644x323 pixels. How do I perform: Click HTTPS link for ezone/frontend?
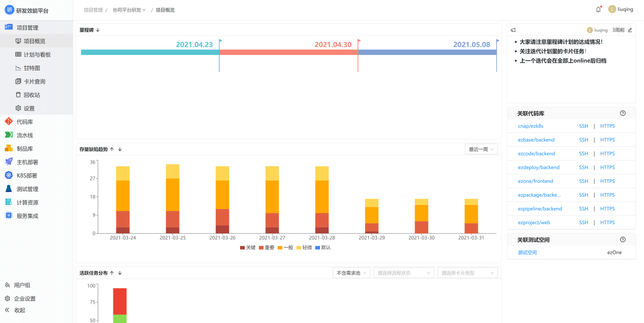[607, 181]
